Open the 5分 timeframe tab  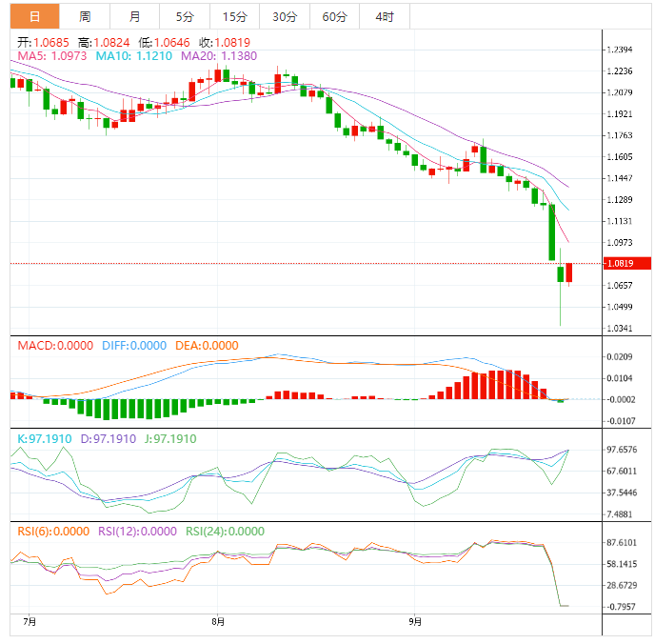[185, 17]
